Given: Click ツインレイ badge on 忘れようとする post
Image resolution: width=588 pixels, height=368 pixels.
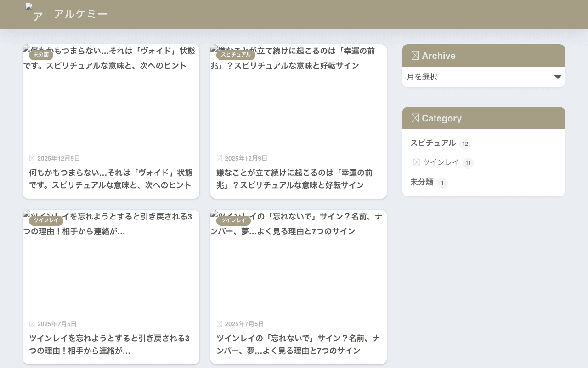Looking at the screenshot, I should tap(46, 220).
